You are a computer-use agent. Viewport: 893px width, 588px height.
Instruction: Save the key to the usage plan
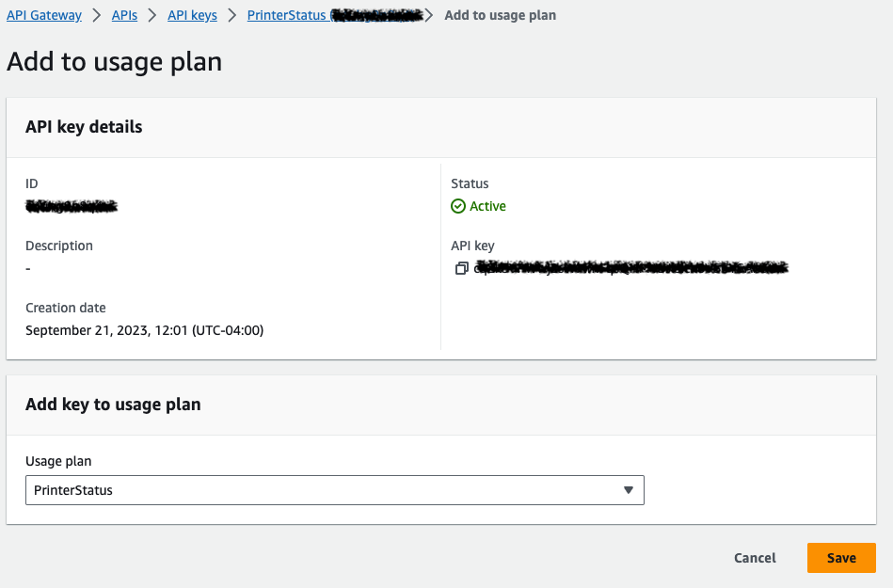pyautogui.click(x=840, y=557)
